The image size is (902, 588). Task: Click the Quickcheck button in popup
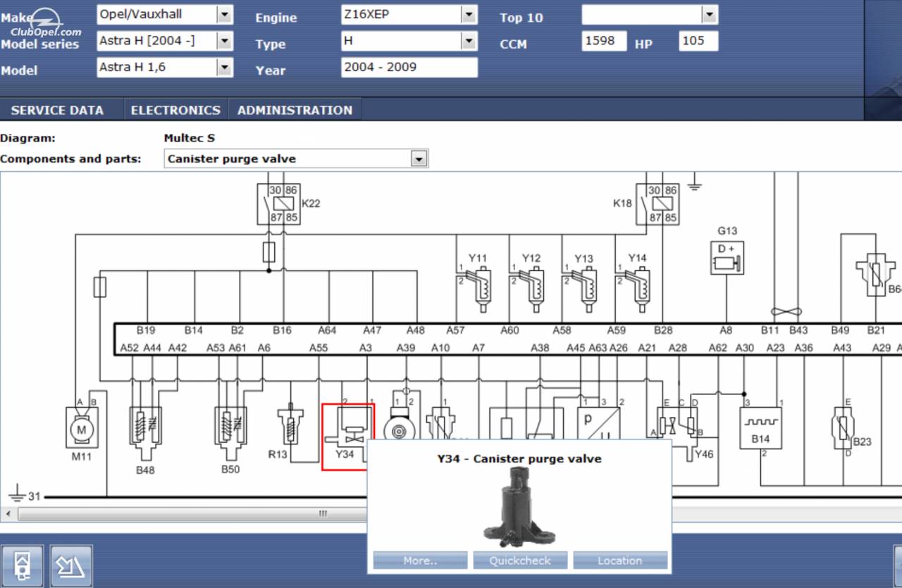point(520,561)
